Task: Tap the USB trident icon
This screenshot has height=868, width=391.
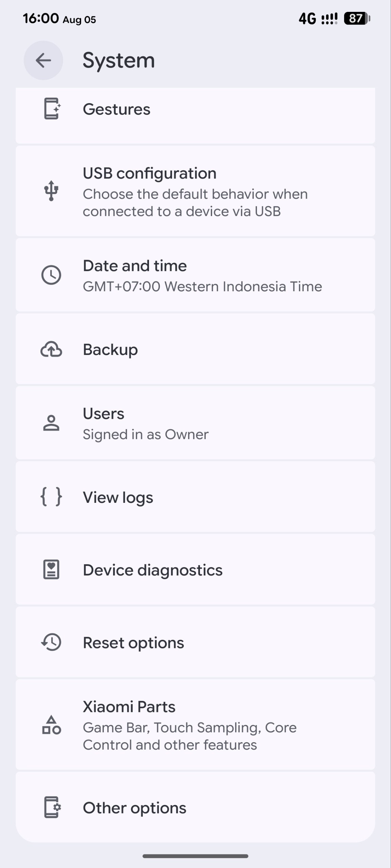Action: click(51, 191)
